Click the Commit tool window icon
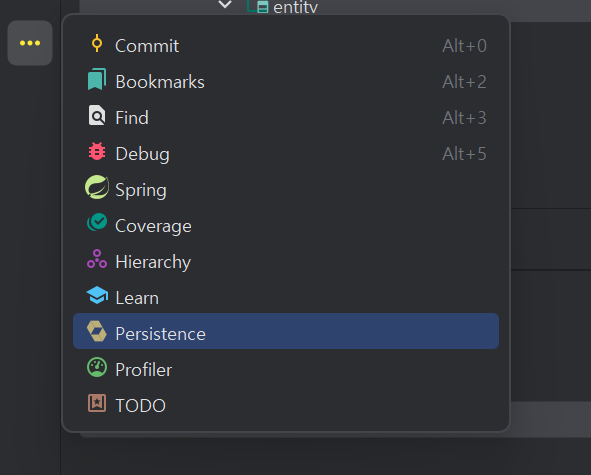 97,43
